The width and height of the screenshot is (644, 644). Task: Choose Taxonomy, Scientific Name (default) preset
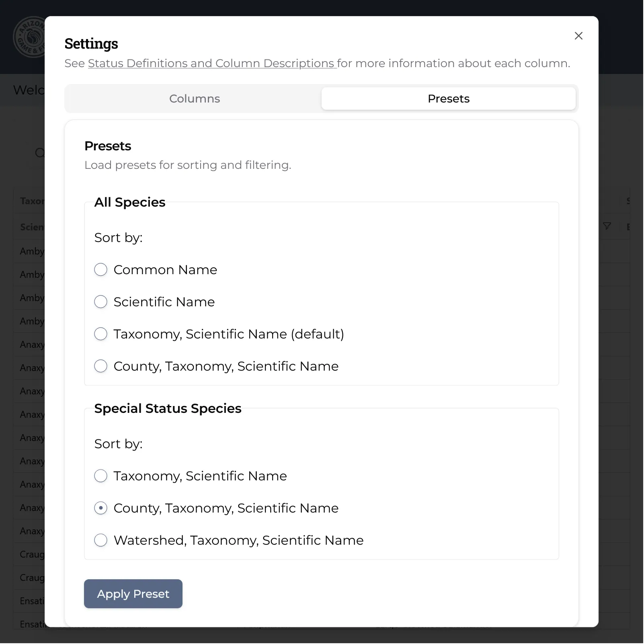click(101, 334)
